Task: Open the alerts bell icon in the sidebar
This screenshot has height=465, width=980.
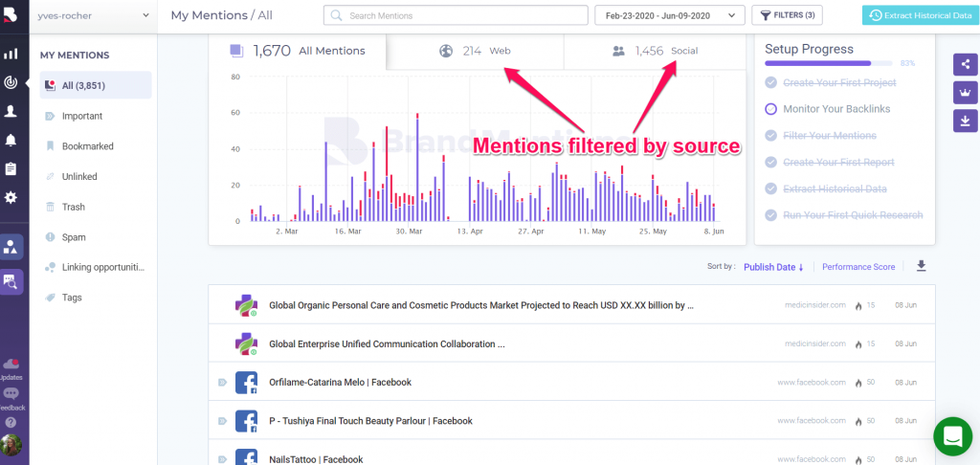Action: (x=11, y=140)
